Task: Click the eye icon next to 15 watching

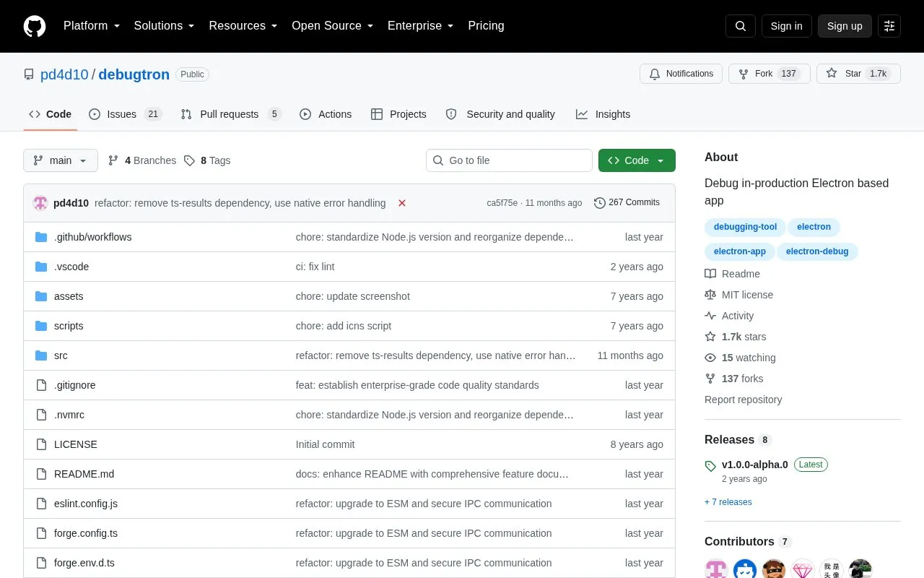Action: pyautogui.click(x=710, y=358)
